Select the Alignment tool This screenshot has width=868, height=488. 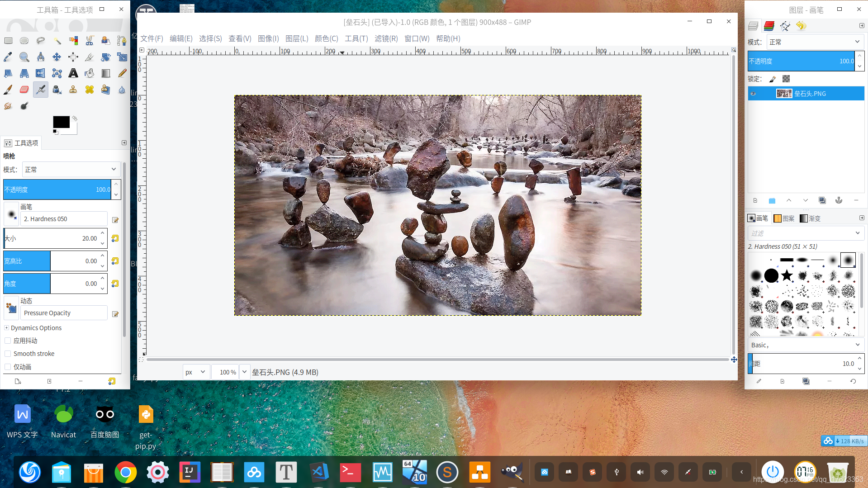click(x=73, y=57)
